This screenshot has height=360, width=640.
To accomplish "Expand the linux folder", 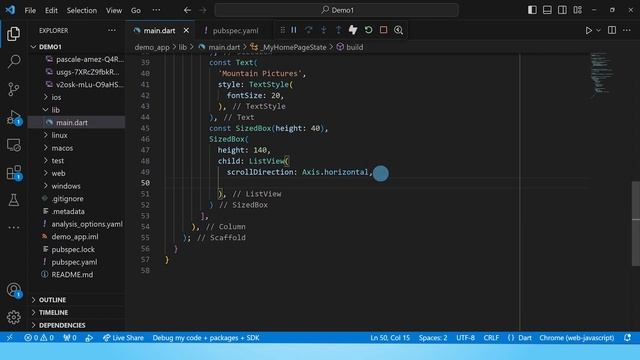I will pyautogui.click(x=59, y=135).
